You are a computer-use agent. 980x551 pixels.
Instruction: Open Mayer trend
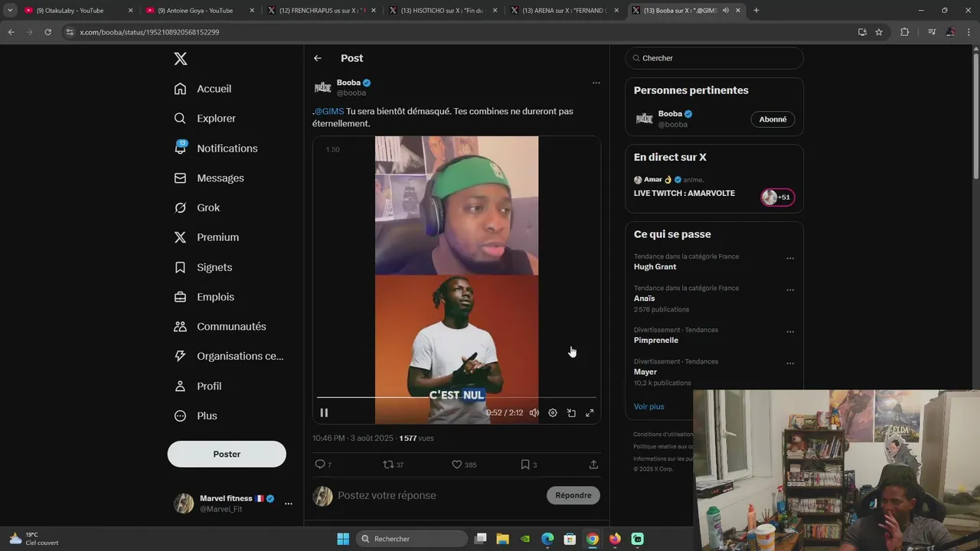[645, 372]
